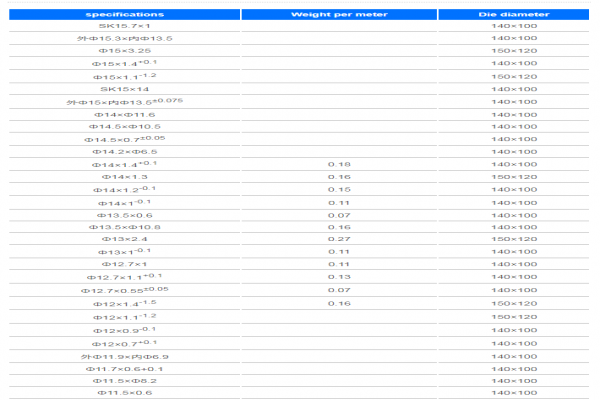Click die diameter 150×120 in Φ14×1.3 row
600x400 pixels.
click(x=514, y=177)
